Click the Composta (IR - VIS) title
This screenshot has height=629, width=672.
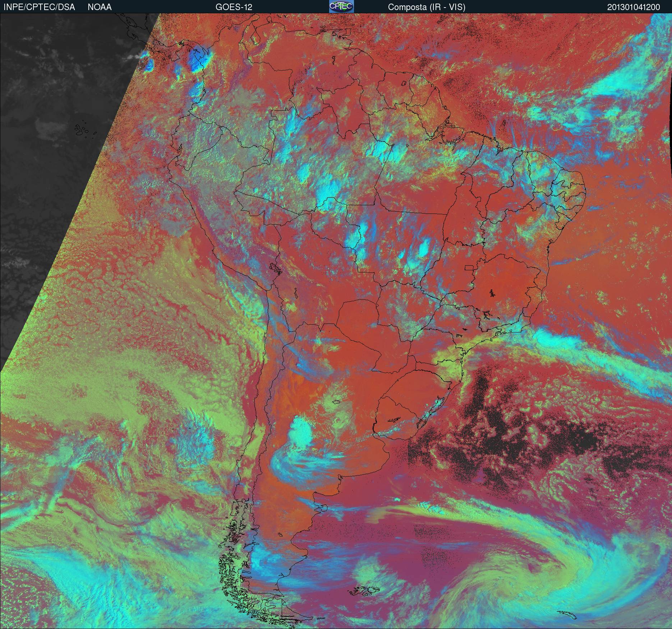coord(427,7)
